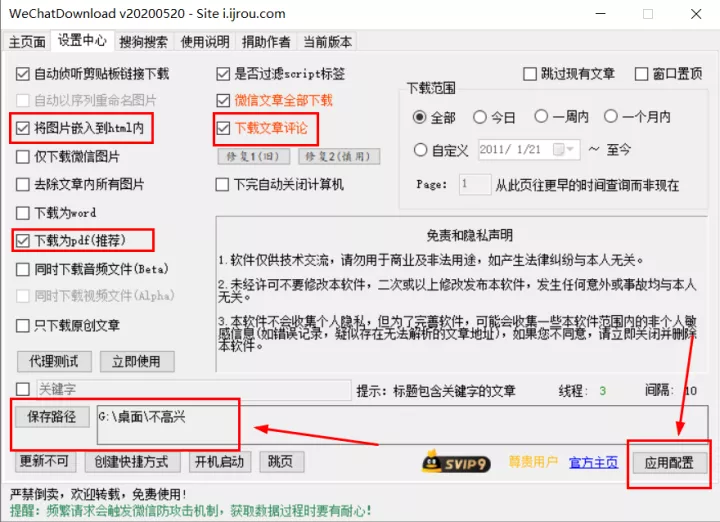The image size is (720, 522).
Task: Select the 当前版本 tab
Action: coord(327,42)
